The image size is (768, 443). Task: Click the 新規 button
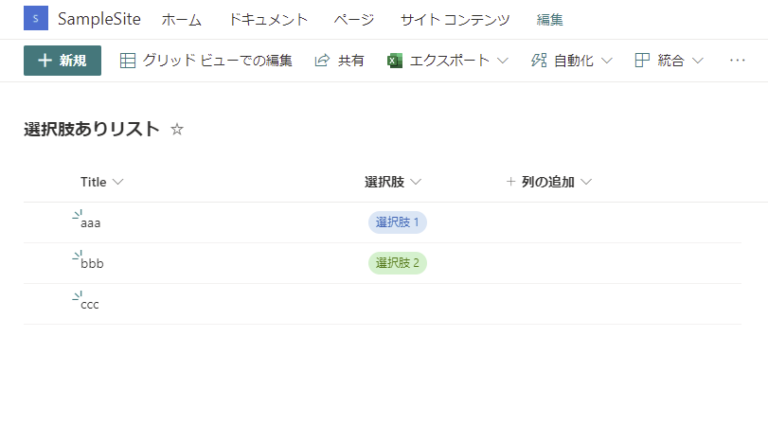click(x=62, y=61)
